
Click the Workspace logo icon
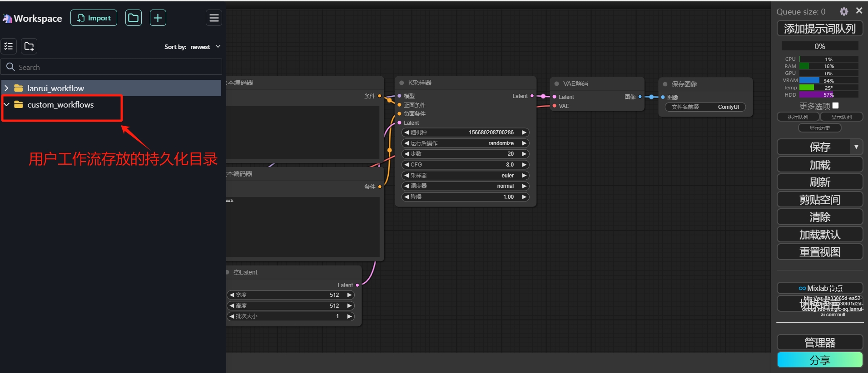[x=7, y=19]
